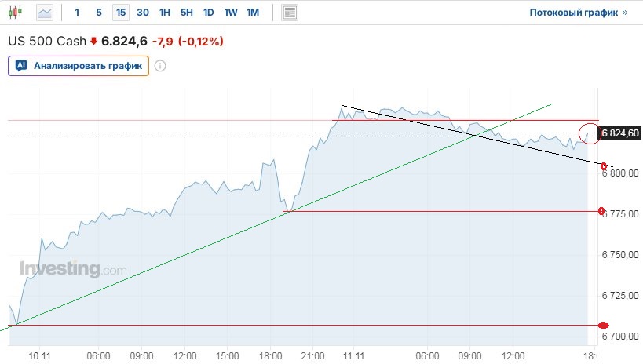
Task: Select the area chart type icon
Action: (46, 13)
